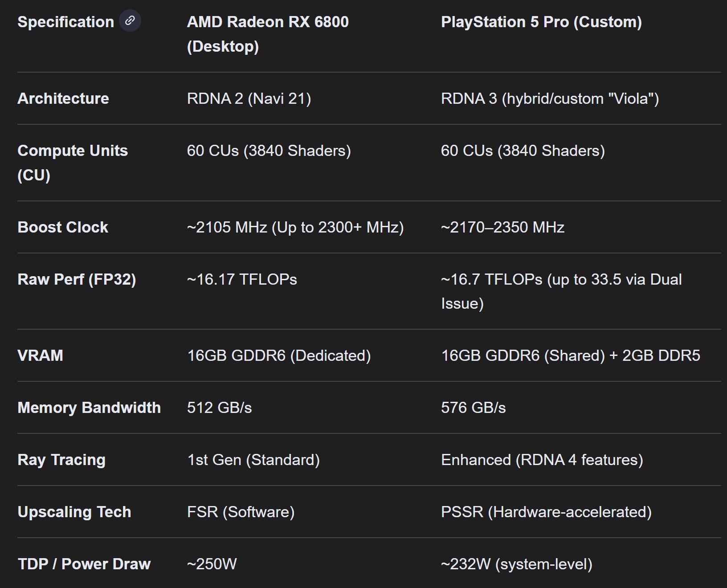Click the "Boost Clock" row label

[x=63, y=227]
